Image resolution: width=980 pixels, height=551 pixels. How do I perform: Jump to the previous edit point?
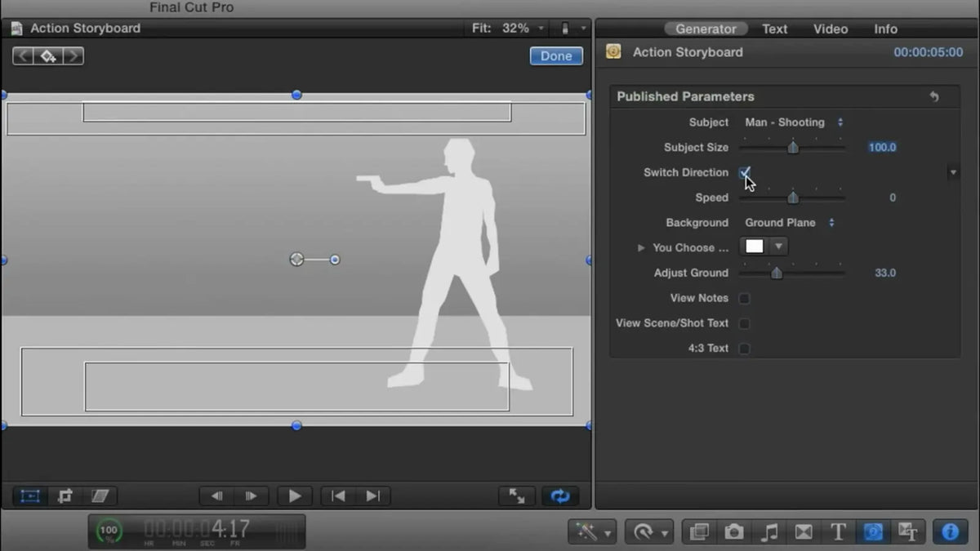pos(338,495)
